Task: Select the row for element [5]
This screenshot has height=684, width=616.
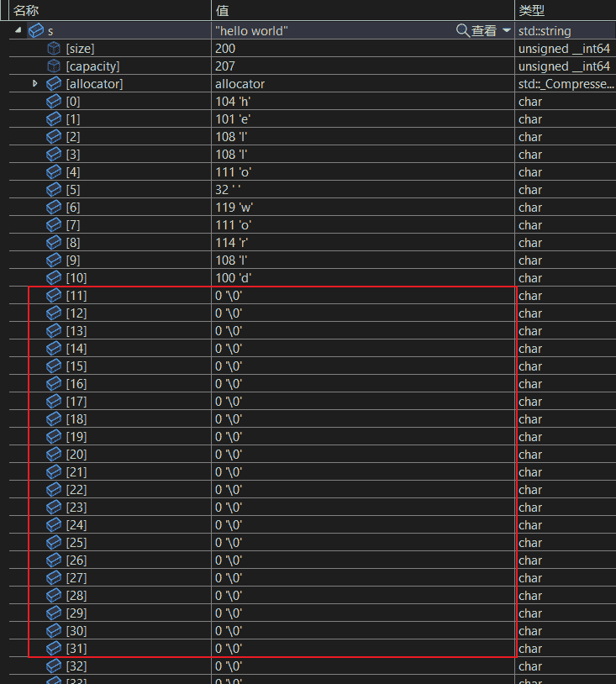Action: (313, 189)
